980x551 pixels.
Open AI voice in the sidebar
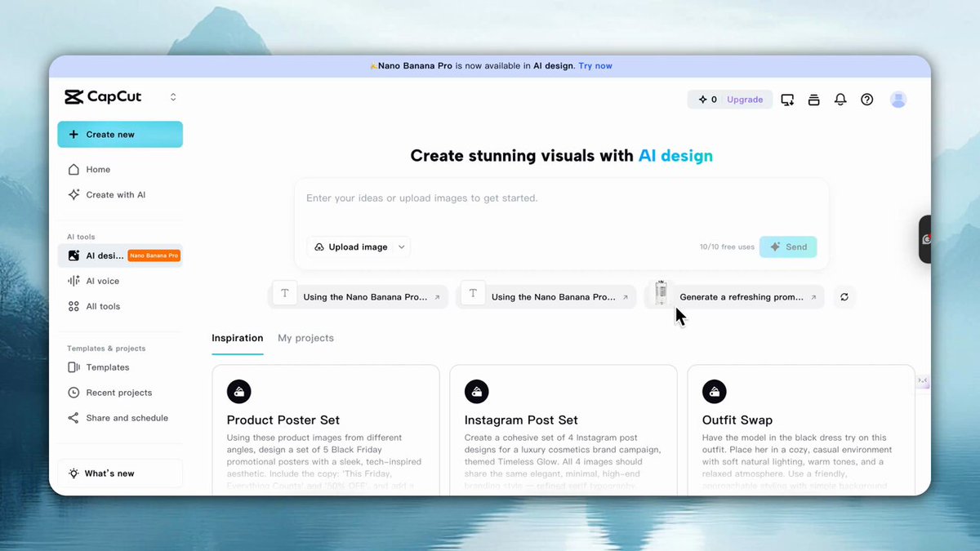pyautogui.click(x=103, y=281)
